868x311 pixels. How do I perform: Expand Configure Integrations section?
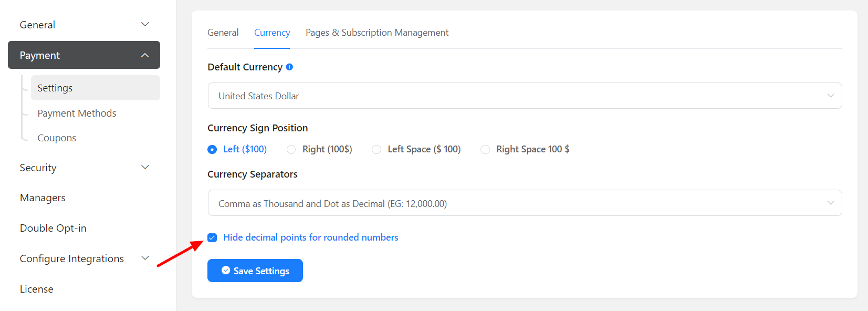click(x=145, y=258)
